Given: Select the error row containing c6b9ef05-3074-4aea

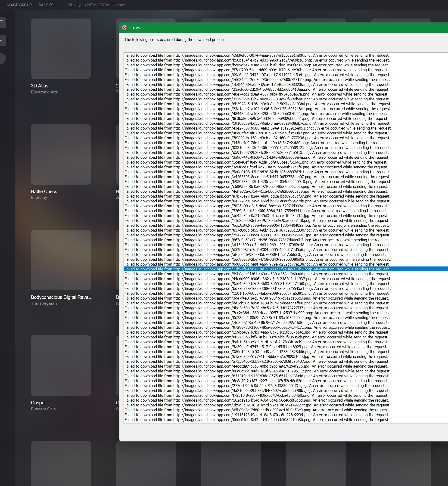Looking at the screenshot, I should [286, 55].
